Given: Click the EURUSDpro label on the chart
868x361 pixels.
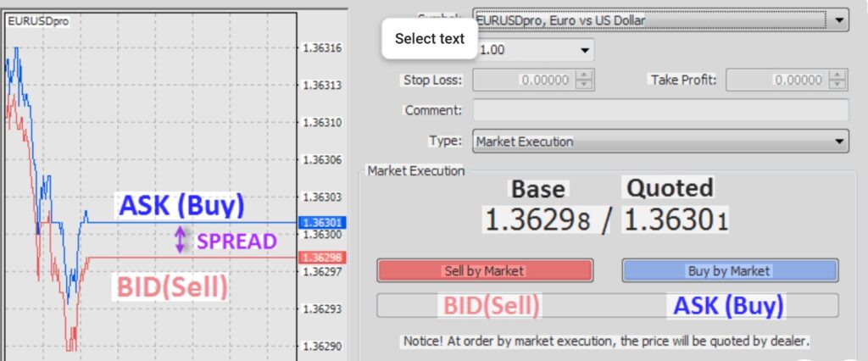Looking at the screenshot, I should point(37,21).
